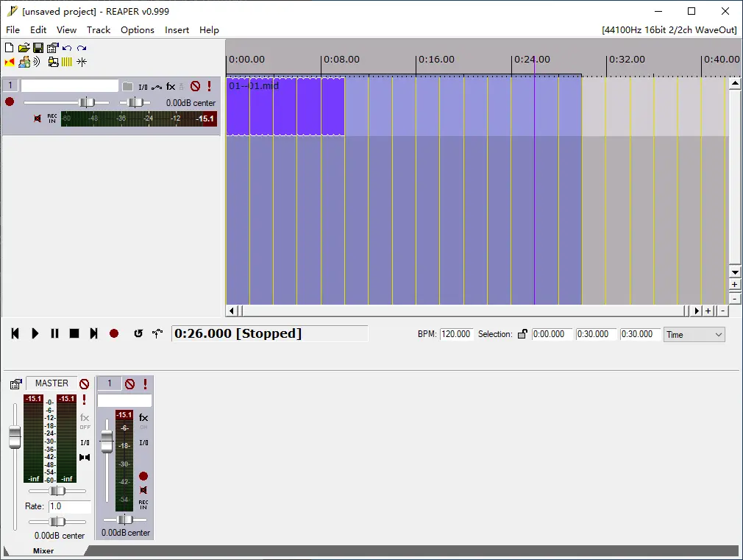
Task: Open the Insert menu
Action: (177, 30)
